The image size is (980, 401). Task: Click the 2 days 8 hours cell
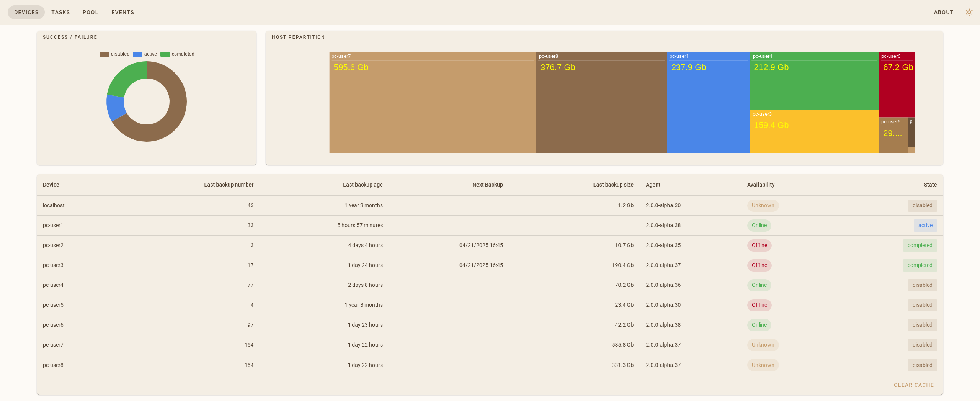pos(365,285)
